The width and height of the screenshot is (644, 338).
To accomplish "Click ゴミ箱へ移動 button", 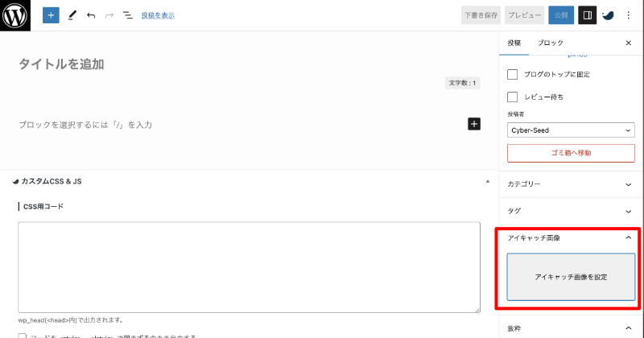I will (571, 153).
